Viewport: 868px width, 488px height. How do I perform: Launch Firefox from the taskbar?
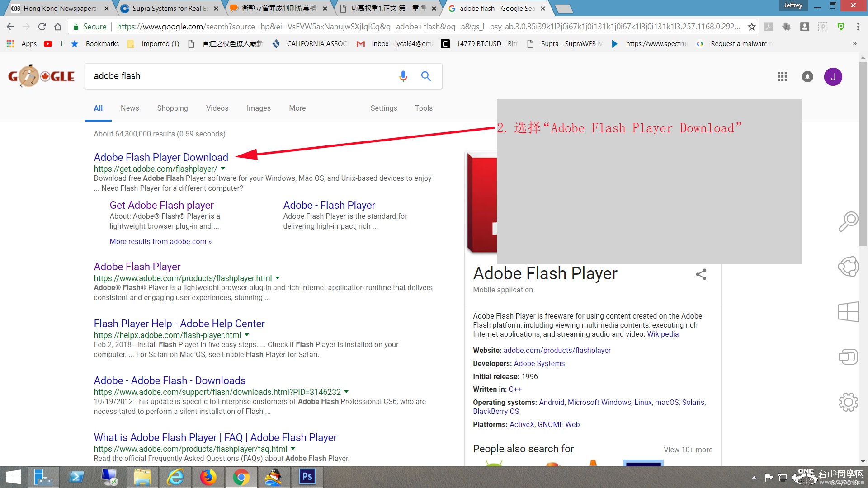pos(208,477)
